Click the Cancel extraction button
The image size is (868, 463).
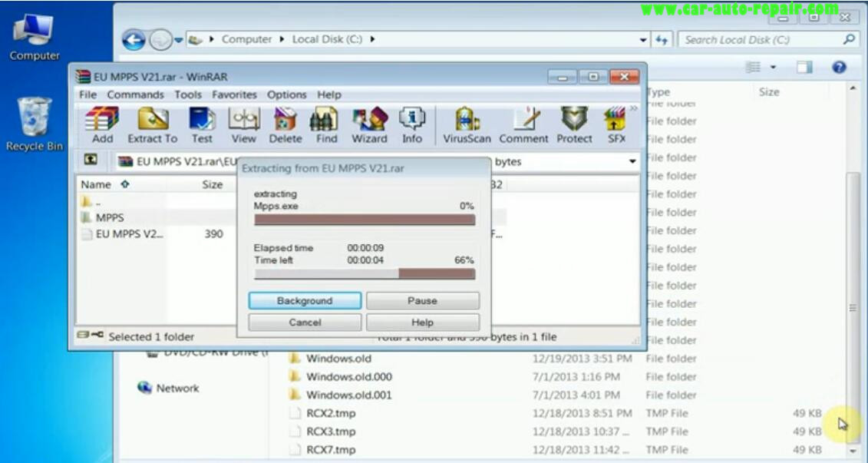click(305, 322)
